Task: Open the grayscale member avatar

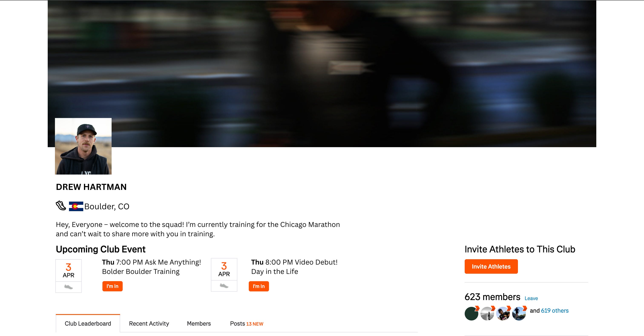Action: coord(487,313)
